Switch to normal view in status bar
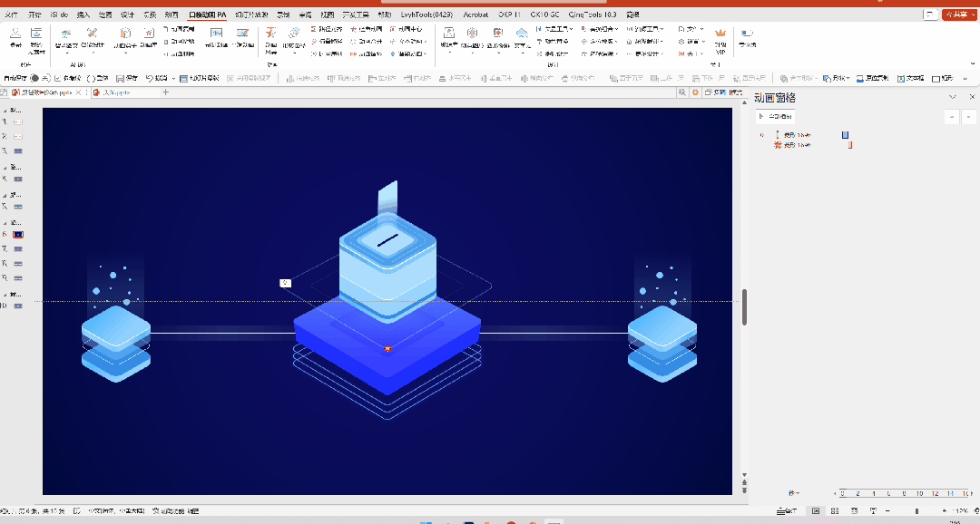The height and width of the screenshot is (524, 980). [x=816, y=511]
